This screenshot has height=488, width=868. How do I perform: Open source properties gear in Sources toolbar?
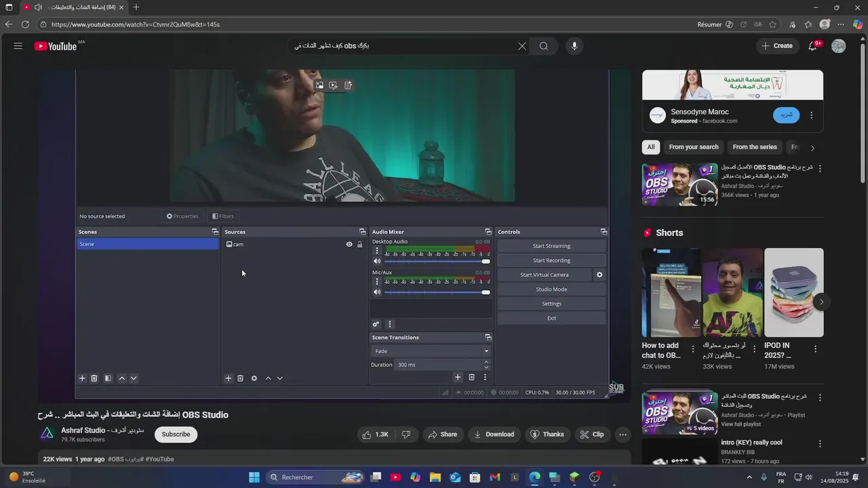click(x=254, y=378)
